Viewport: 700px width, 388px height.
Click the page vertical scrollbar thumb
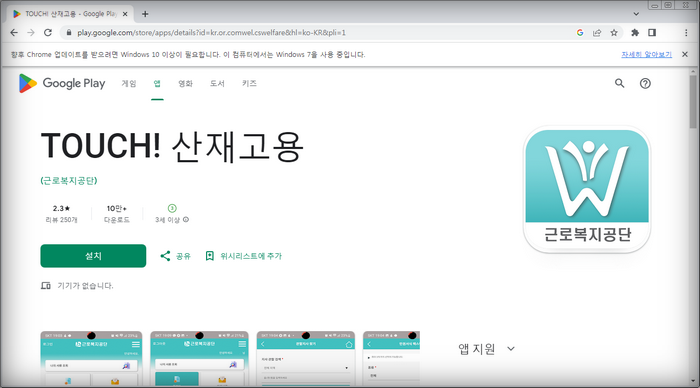(x=693, y=101)
